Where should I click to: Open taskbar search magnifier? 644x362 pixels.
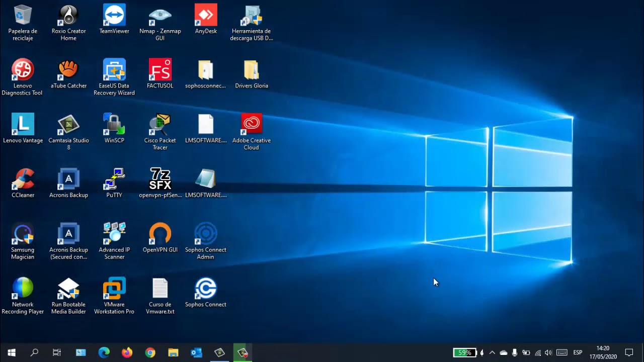tap(34, 352)
